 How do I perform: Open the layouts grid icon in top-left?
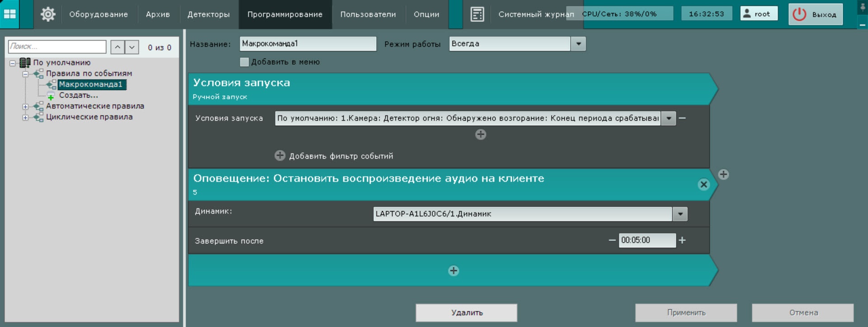[10, 14]
